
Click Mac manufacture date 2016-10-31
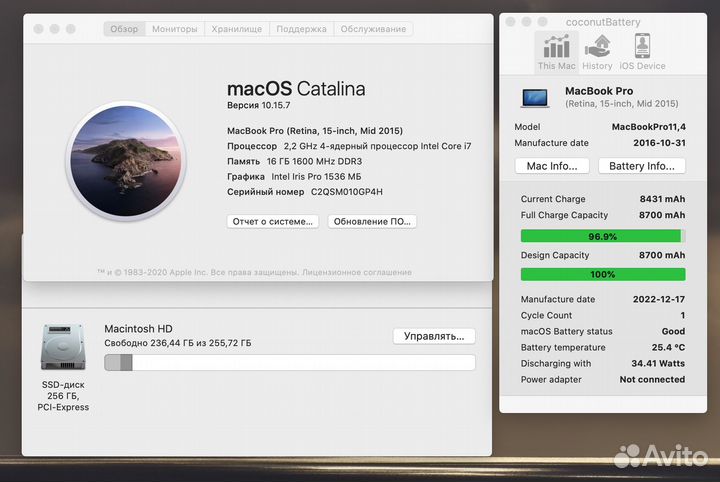tap(659, 143)
